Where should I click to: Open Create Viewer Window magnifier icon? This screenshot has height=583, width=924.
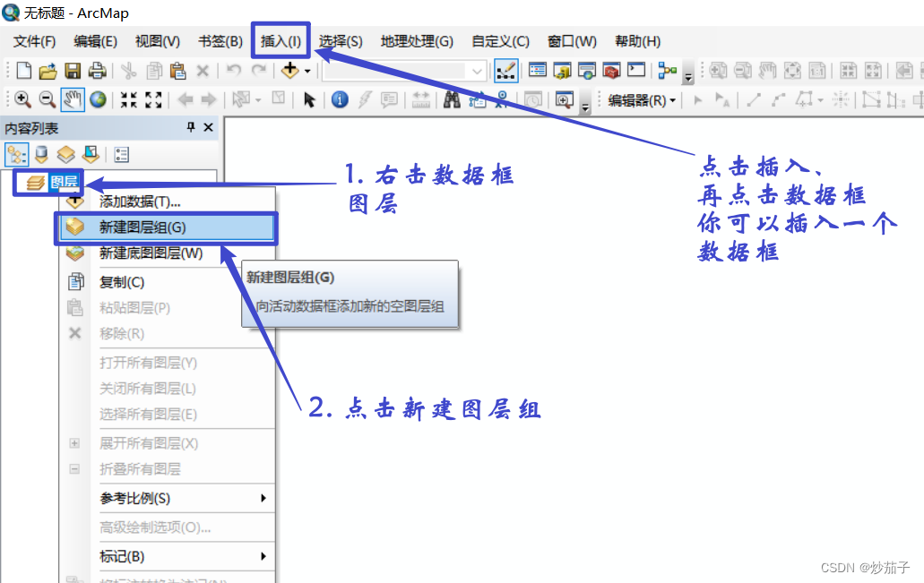click(564, 99)
